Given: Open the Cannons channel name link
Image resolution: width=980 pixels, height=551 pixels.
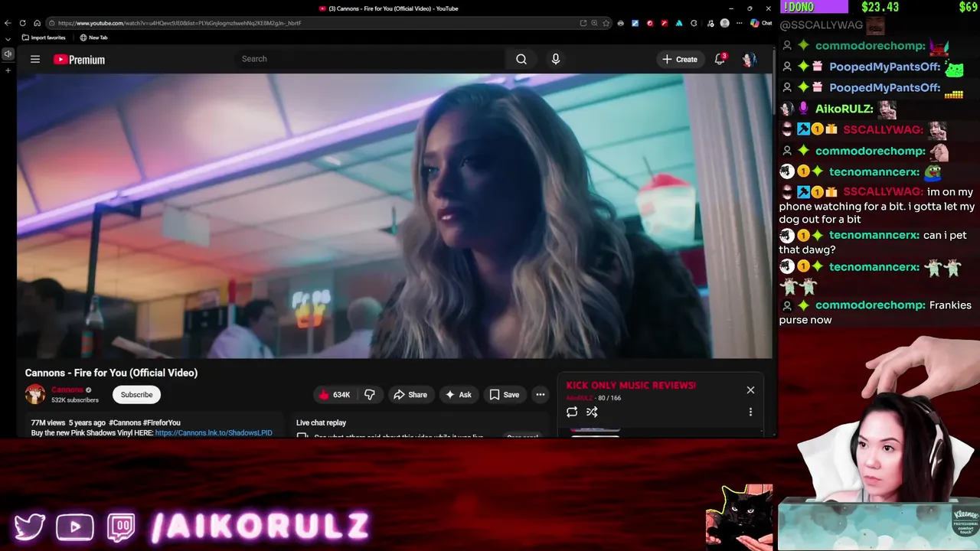Looking at the screenshot, I should [x=67, y=390].
